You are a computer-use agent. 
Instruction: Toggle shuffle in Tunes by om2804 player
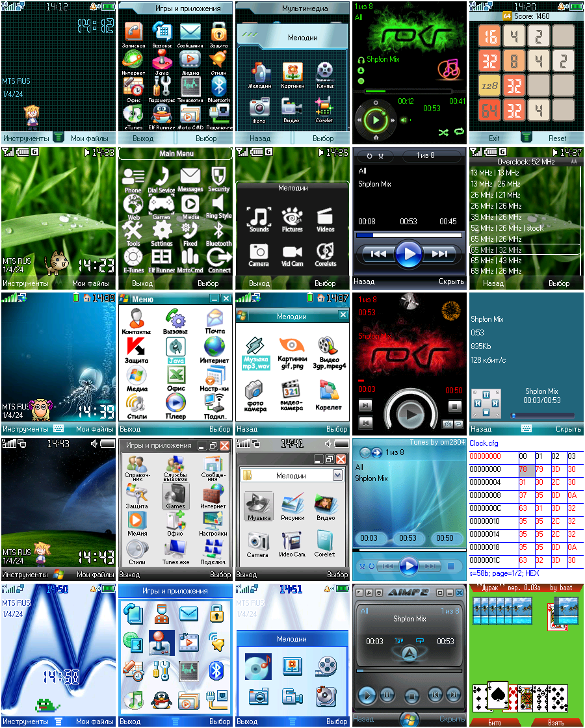pos(363,566)
